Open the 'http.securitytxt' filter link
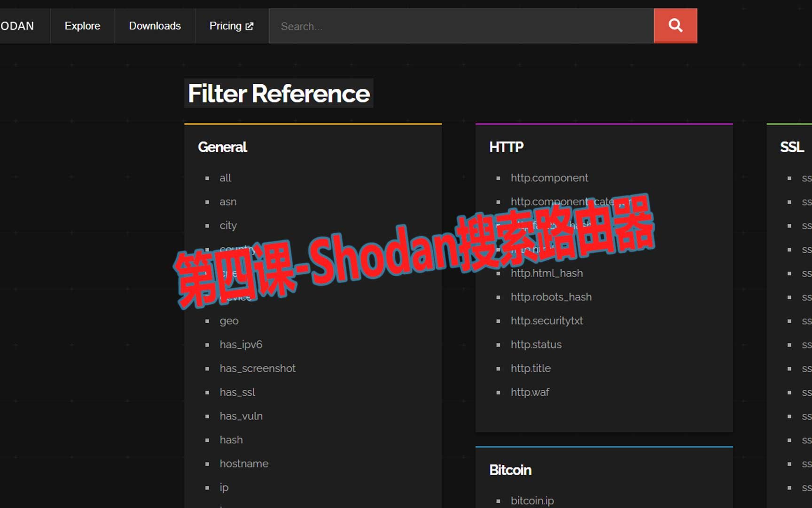Viewport: 812px width, 508px height. pos(547,321)
